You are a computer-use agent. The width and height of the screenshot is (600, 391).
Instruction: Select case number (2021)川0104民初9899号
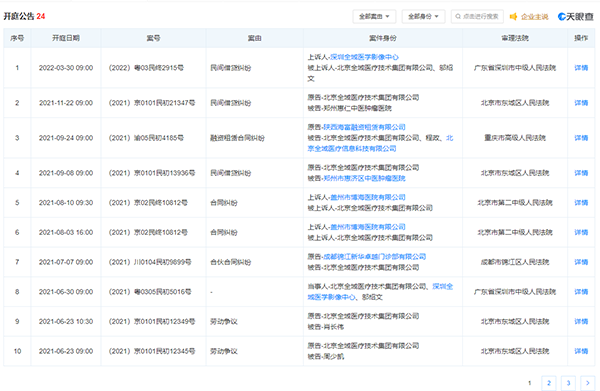150,262
